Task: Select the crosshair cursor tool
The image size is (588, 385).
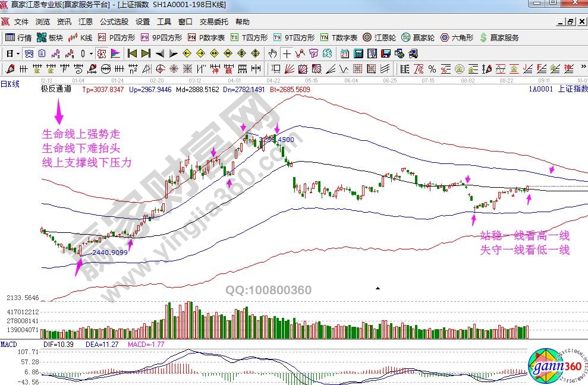Action: [x=287, y=53]
